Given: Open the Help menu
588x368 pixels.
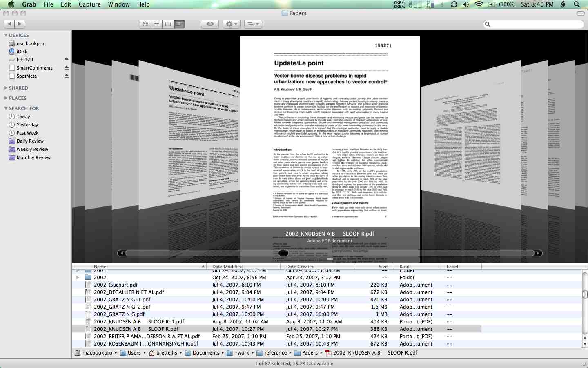Looking at the screenshot, I should click(x=143, y=4).
